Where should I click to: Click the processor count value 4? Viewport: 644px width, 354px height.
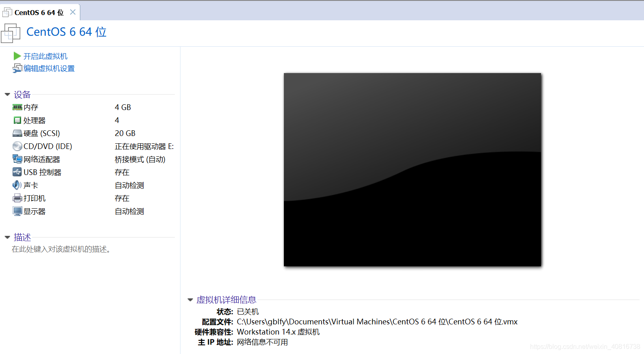click(117, 121)
